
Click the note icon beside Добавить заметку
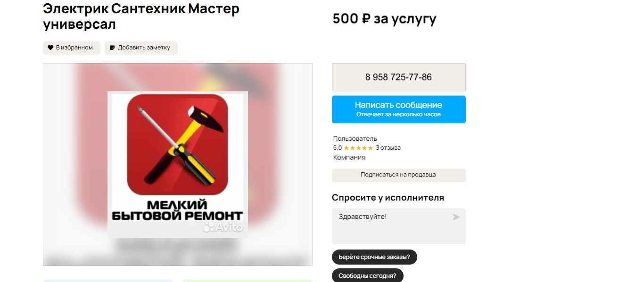(x=112, y=48)
